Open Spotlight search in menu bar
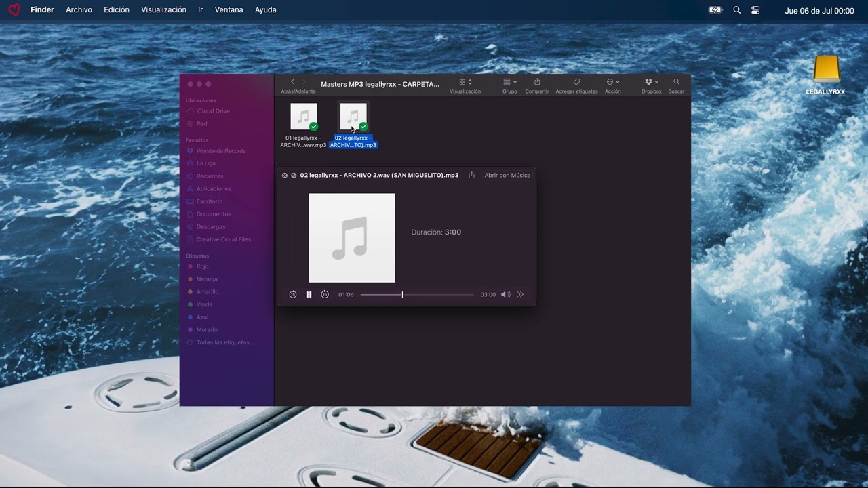Screen dimensions: 868x488 click(x=737, y=10)
